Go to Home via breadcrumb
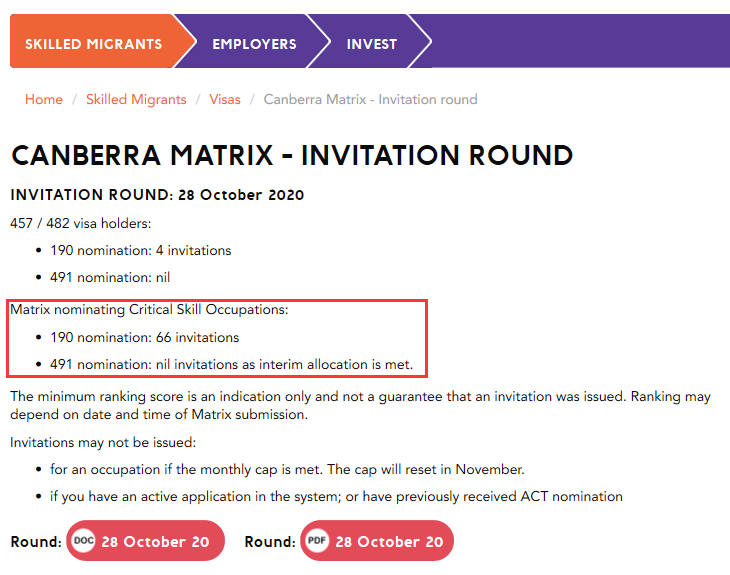Viewport: 730px width, 575px height. click(44, 99)
